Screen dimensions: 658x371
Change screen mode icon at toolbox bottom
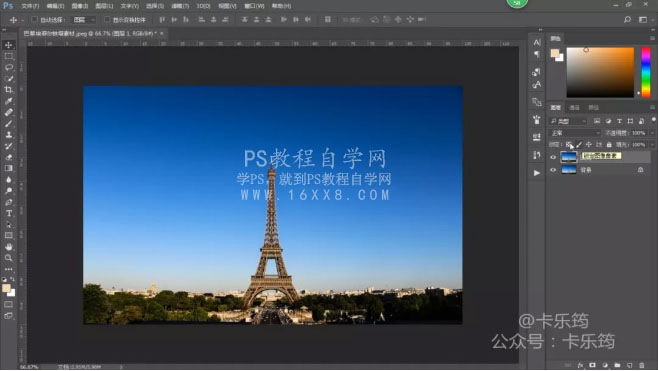point(8,316)
